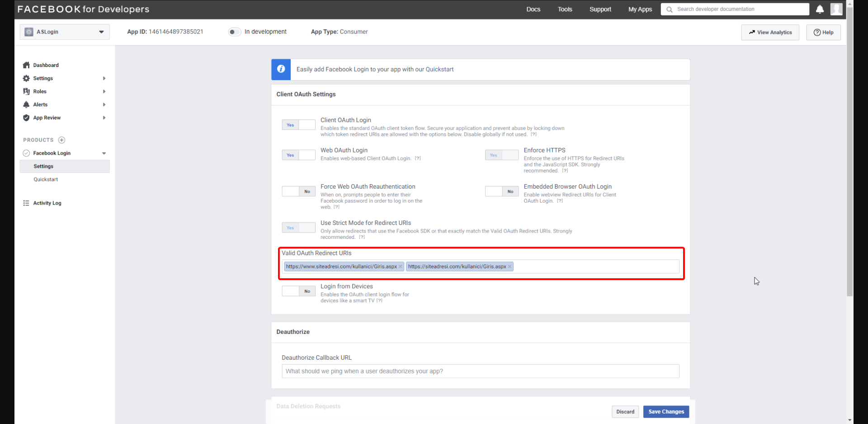Click the View Analytics button

(770, 32)
